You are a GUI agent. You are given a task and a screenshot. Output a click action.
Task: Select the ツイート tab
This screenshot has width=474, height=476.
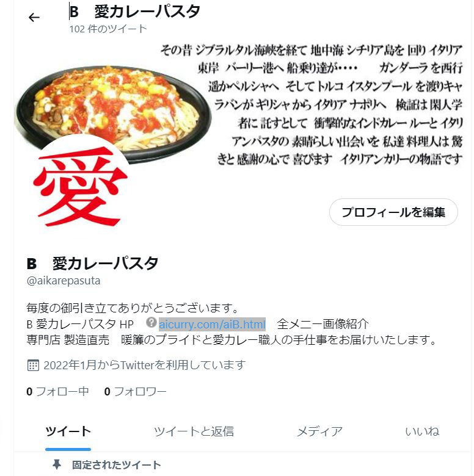[68, 431]
